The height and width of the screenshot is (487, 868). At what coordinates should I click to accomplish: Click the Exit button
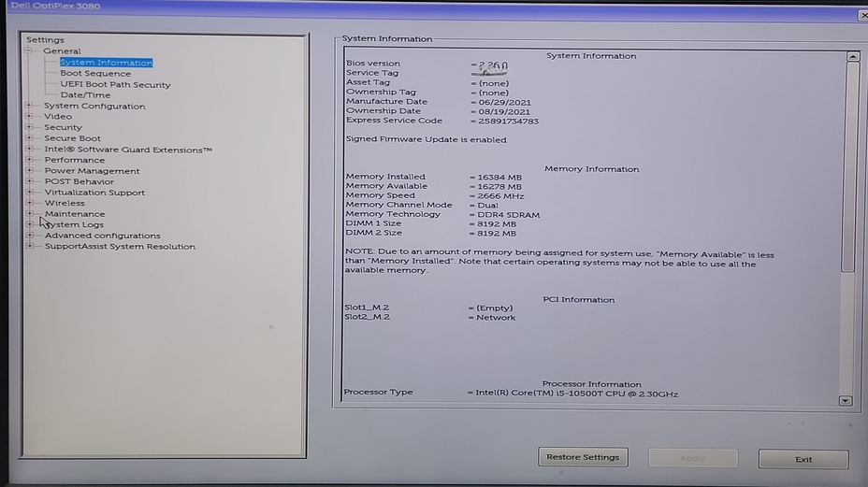pos(803,459)
